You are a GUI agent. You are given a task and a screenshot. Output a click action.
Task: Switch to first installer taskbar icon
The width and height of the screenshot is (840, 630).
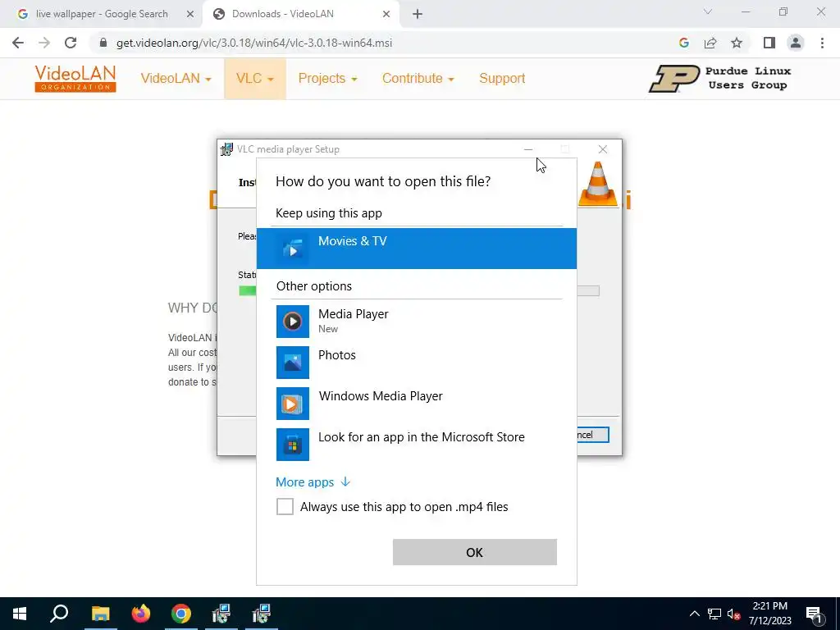[221, 614]
